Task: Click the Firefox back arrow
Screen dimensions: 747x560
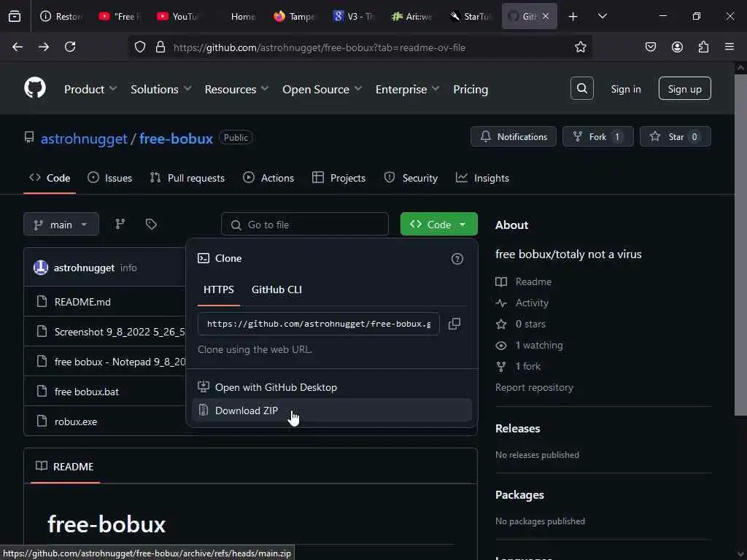Action: coord(18,47)
